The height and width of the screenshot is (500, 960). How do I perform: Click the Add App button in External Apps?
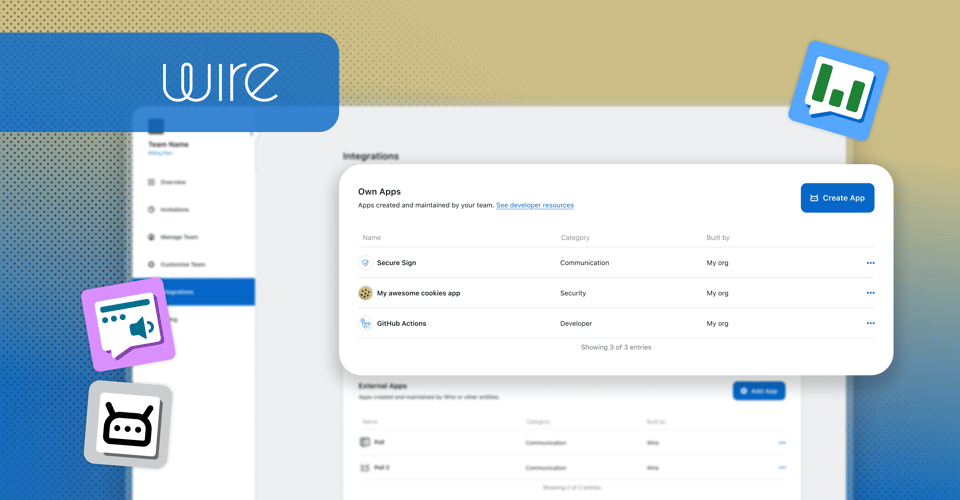click(x=759, y=391)
